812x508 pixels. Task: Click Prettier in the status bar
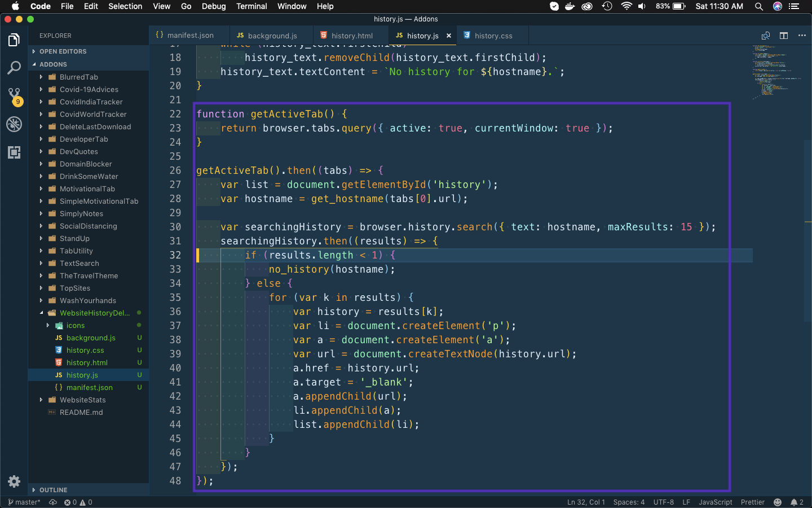pos(753,502)
